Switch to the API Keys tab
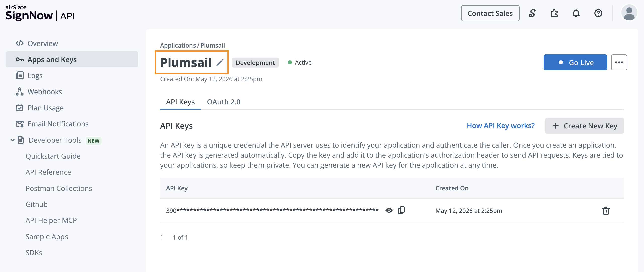This screenshot has height=272, width=644. [180, 102]
